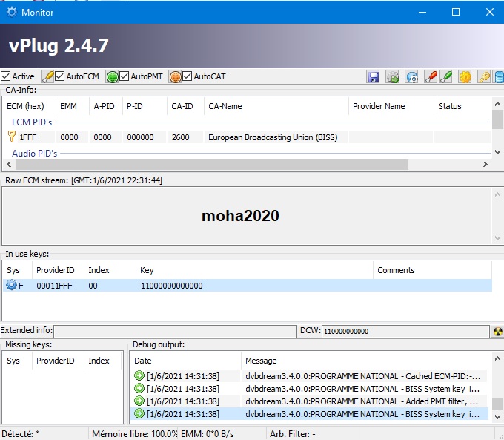
Task: Select in-use key row 00011FFF
Action: click(x=248, y=286)
